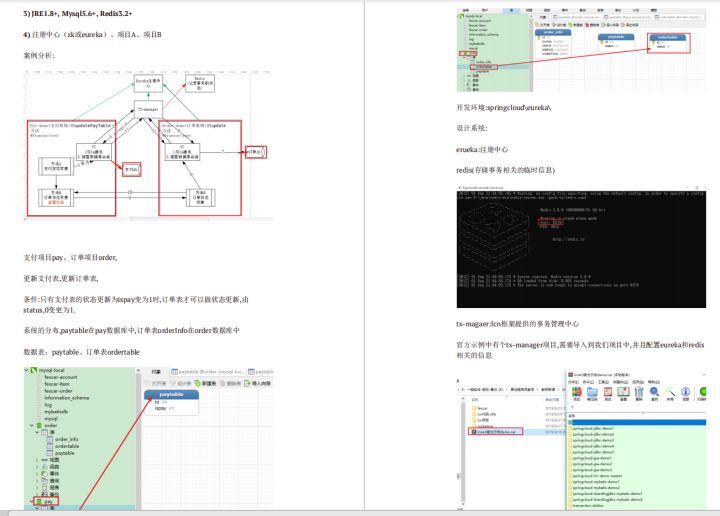The image size is (720, 516).
Task: Select springcloud-jpa-demo1 in the WinRAR list
Action: coord(592,458)
